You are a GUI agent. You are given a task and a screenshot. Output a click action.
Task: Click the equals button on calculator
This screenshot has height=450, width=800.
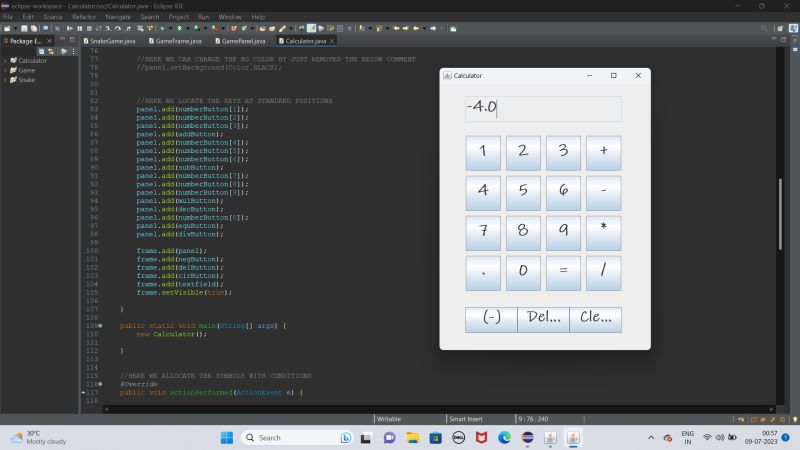click(563, 273)
